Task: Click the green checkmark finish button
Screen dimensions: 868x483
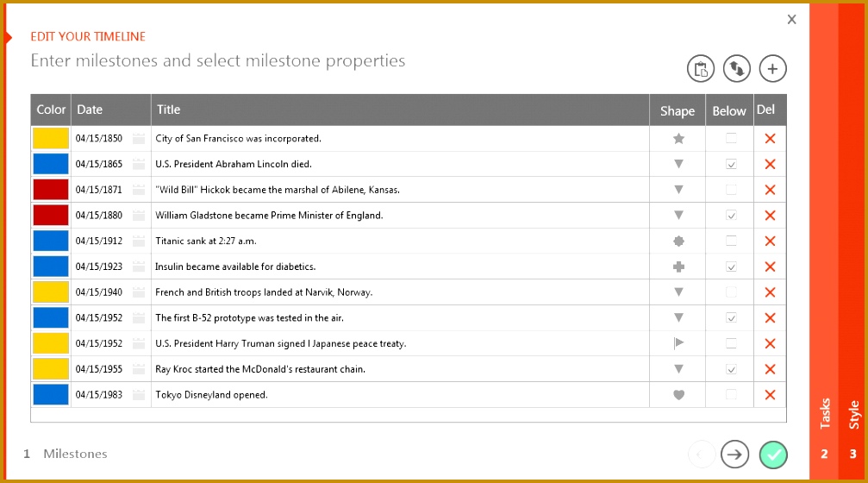Action: (x=773, y=454)
